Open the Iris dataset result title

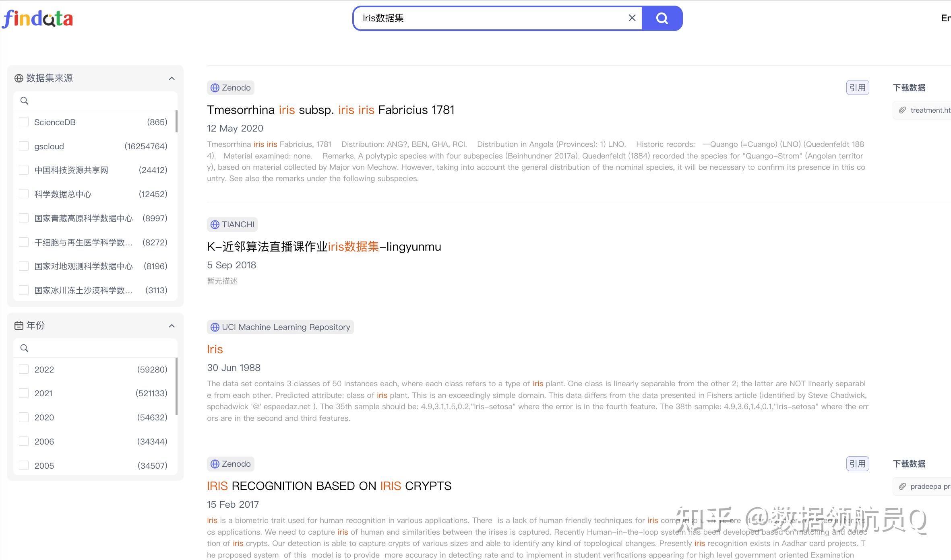click(215, 349)
